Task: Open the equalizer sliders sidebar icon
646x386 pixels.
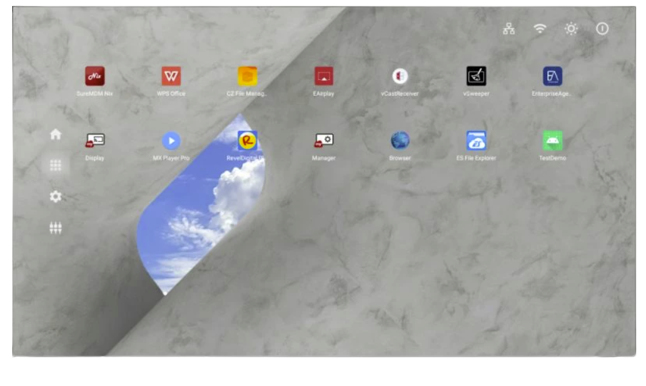Action: tap(56, 228)
